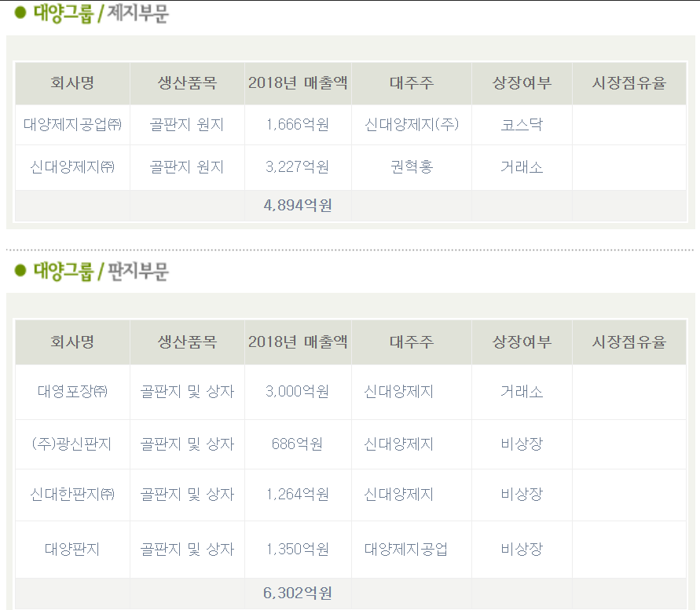Viewport: 700px width, 610px height.
Task: Click 대주주 header in 제지부문 table
Action: 412,83
